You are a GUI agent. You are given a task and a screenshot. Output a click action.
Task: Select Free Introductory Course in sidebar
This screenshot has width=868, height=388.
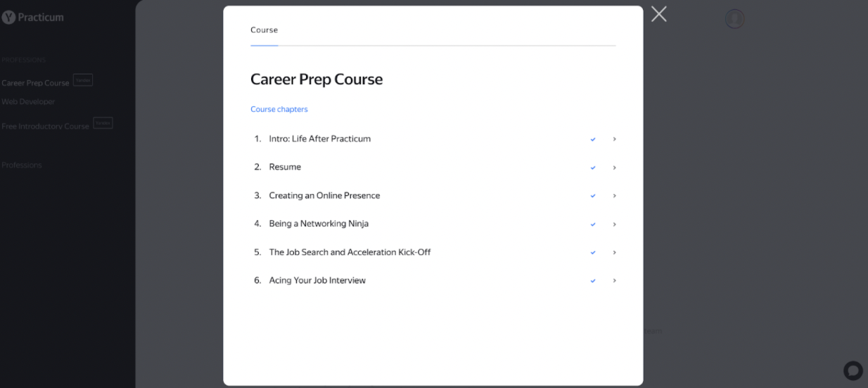click(x=45, y=127)
